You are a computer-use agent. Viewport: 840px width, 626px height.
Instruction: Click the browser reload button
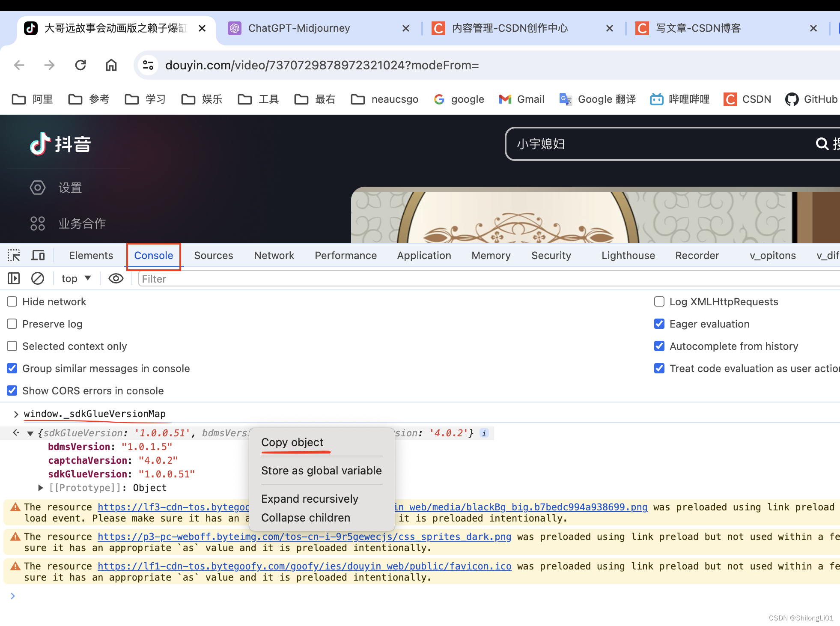tap(80, 65)
